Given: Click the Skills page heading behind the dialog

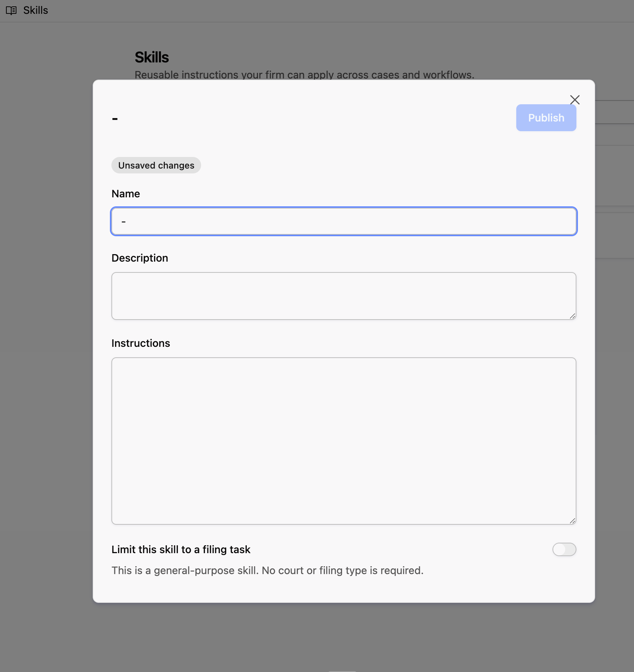Looking at the screenshot, I should coord(152,57).
